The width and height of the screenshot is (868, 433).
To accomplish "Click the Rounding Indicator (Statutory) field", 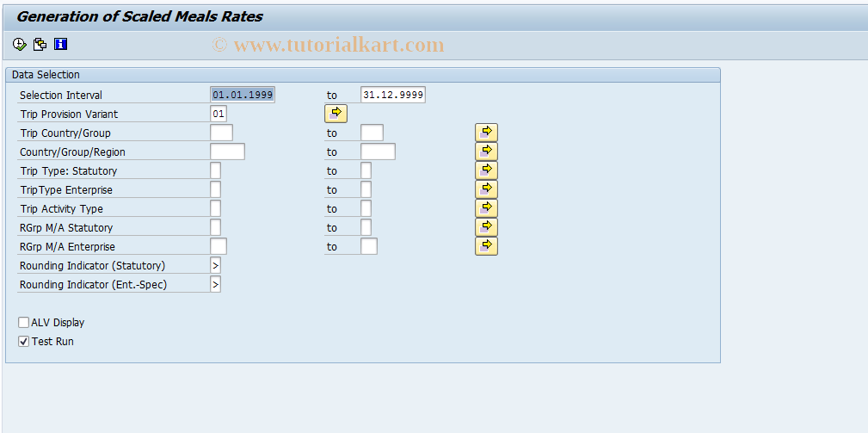I will click(x=215, y=265).
